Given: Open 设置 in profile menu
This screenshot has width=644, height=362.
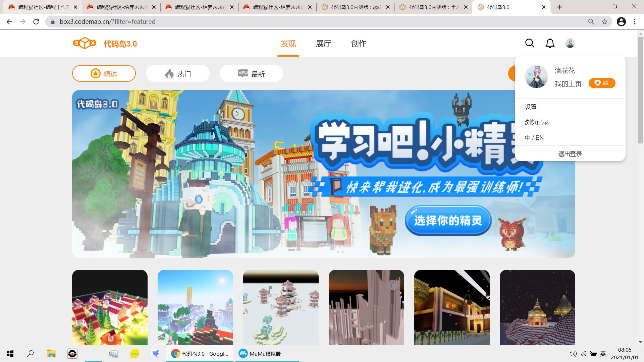Looking at the screenshot, I should pyautogui.click(x=531, y=107).
